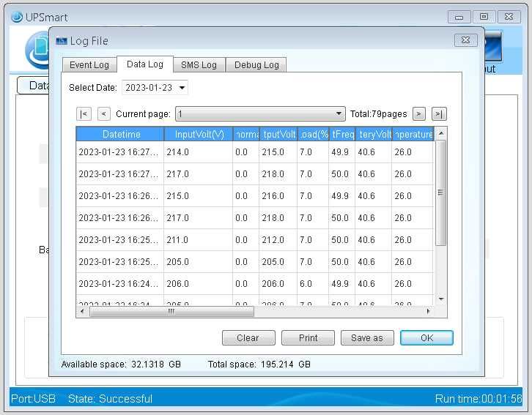This screenshot has height=415, width=532.
Task: Click the vertical scrollbar thumb of table
Action: click(440, 192)
